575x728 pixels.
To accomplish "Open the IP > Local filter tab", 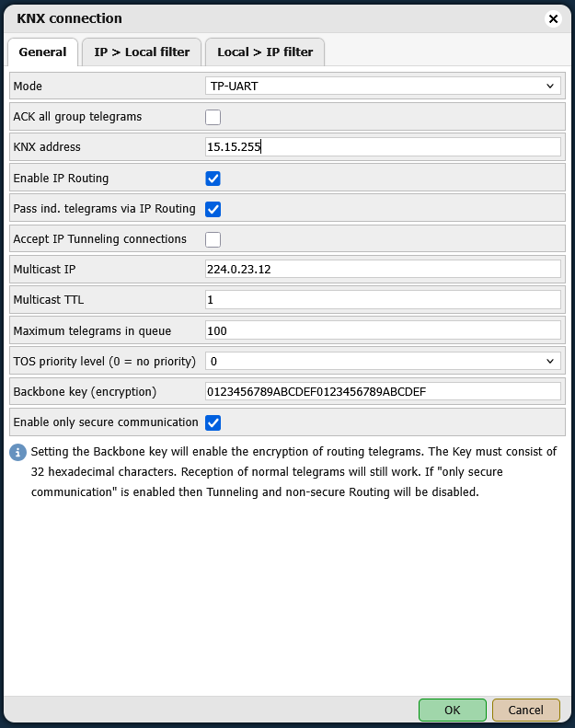I will tap(142, 52).
